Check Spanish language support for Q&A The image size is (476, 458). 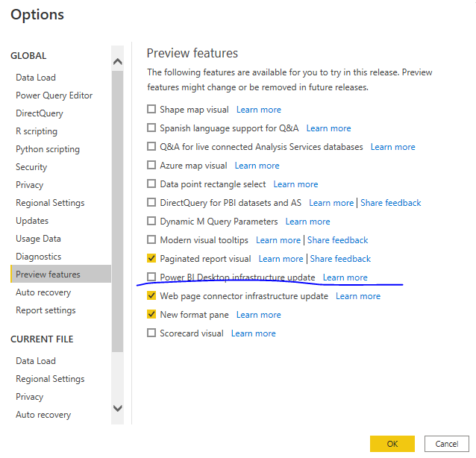tap(151, 128)
